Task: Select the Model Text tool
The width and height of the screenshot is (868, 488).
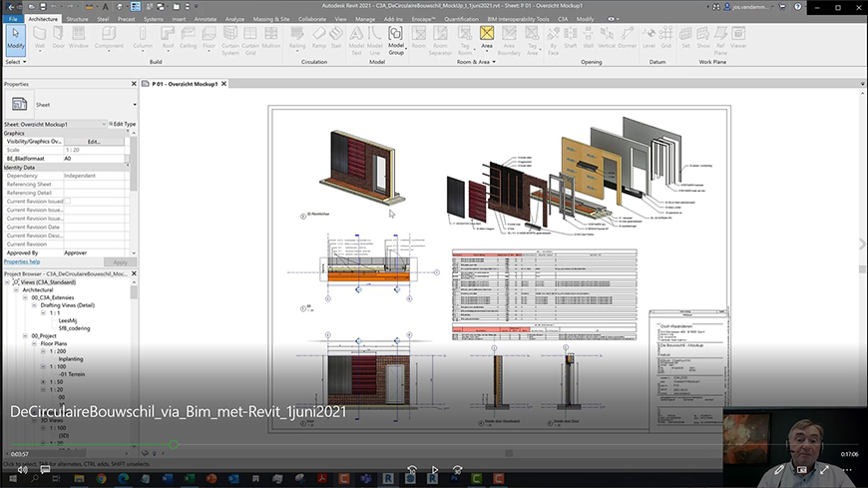Action: click(356, 41)
